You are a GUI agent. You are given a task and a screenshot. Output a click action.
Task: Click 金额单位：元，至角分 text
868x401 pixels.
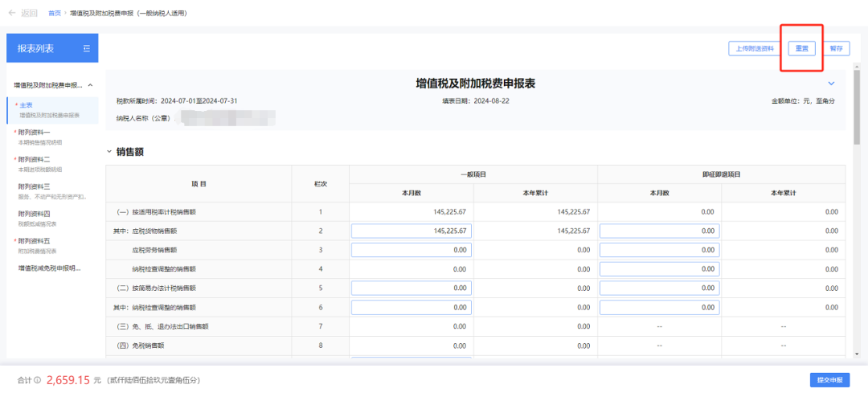click(803, 101)
